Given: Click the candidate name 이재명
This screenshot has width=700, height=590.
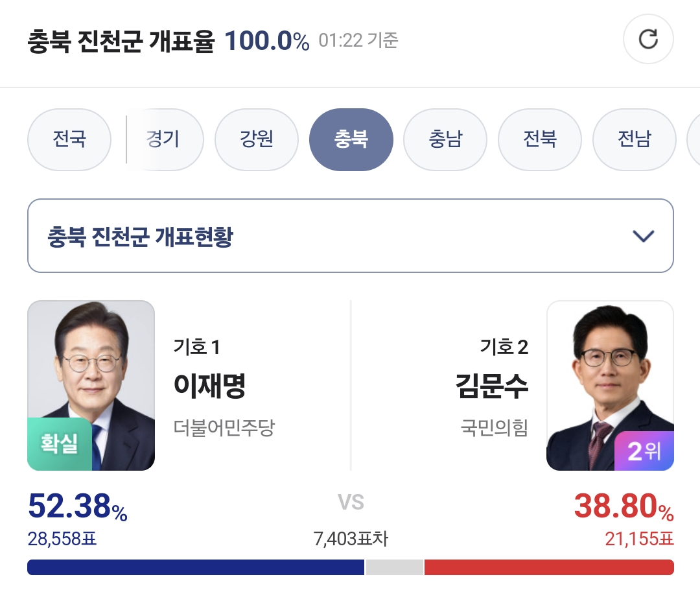Looking at the screenshot, I should (x=209, y=386).
